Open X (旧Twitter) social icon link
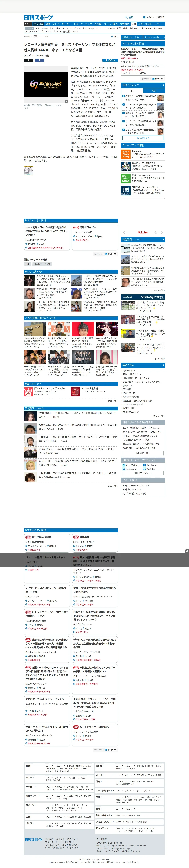 [124, 465]
